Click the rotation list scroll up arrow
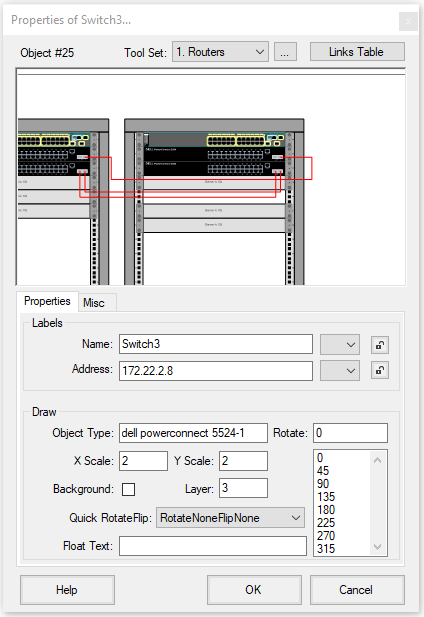The height and width of the screenshot is (617, 424). point(378,460)
